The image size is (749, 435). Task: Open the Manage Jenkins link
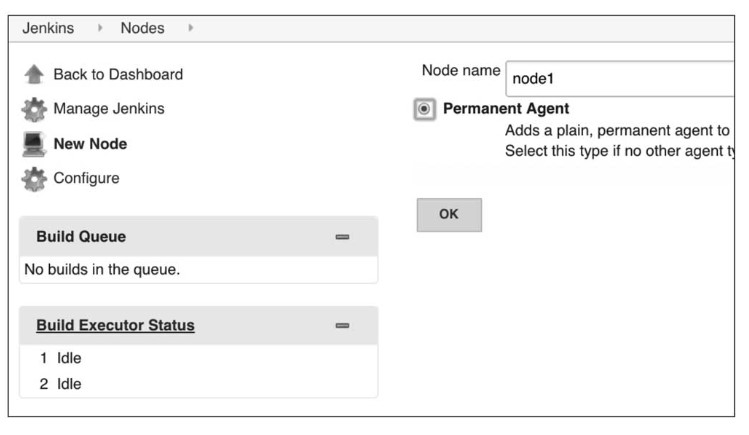click(x=109, y=109)
